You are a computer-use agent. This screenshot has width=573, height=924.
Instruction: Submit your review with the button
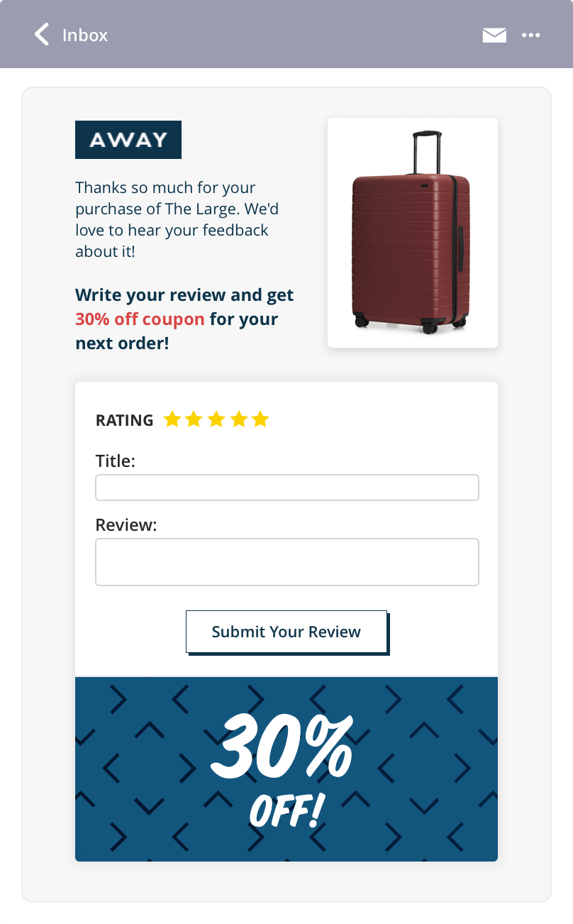click(286, 632)
